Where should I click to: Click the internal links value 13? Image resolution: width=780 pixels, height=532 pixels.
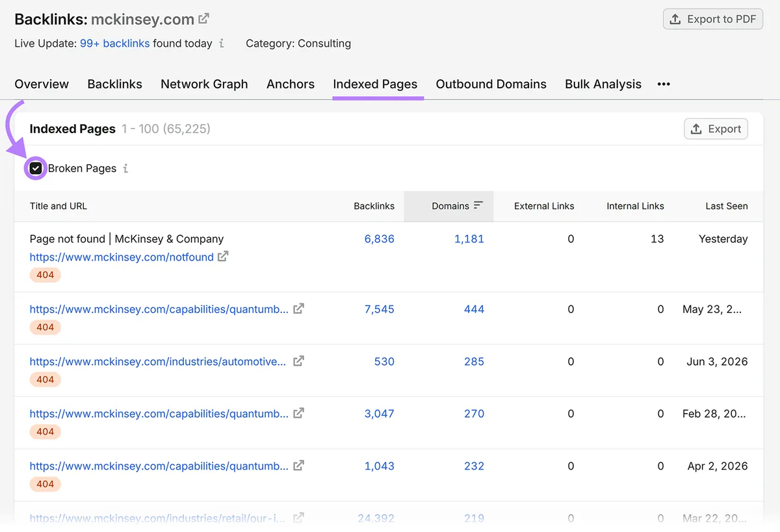(657, 238)
